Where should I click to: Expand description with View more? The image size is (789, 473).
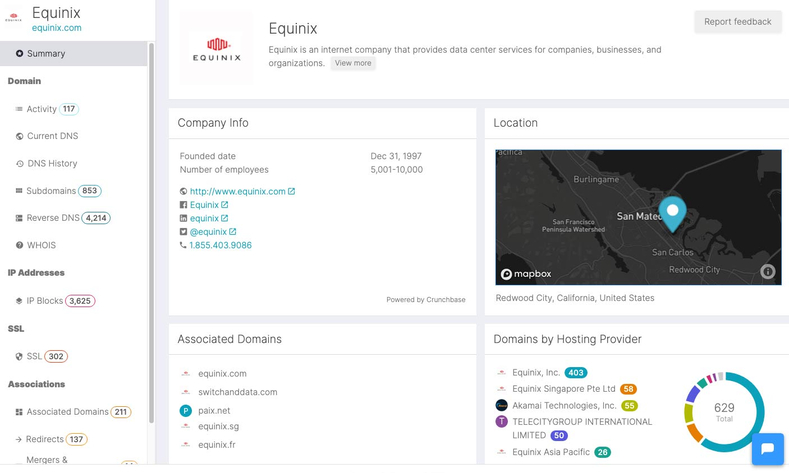353,63
